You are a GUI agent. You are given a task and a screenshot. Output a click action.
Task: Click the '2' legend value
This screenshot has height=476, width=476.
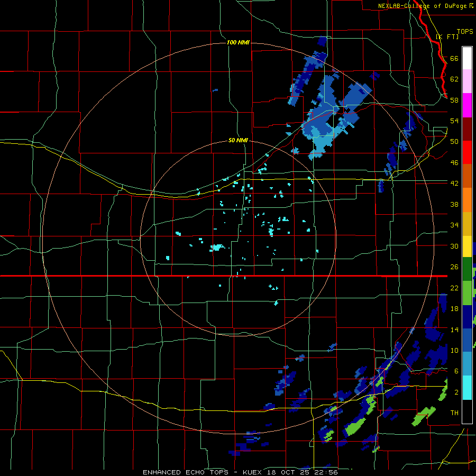click(456, 392)
